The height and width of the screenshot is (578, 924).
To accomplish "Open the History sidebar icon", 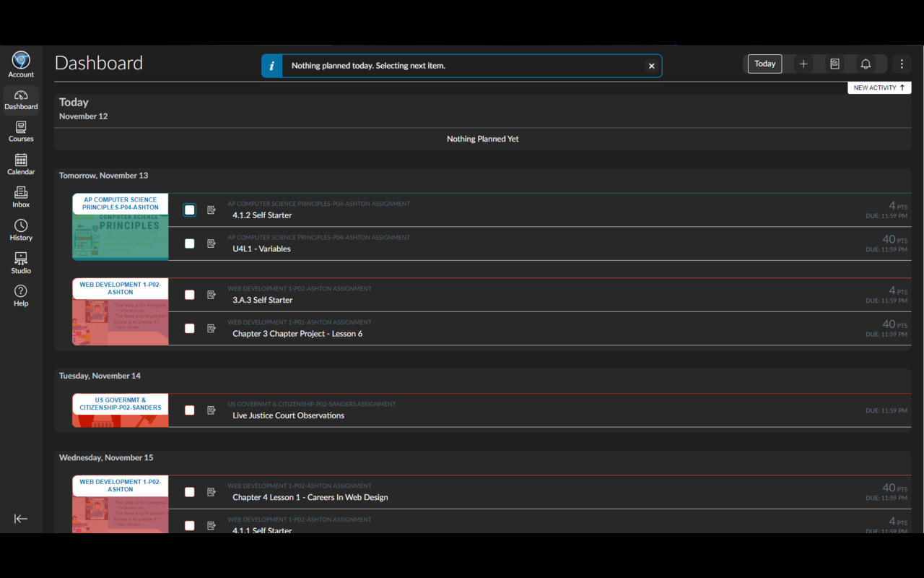I will click(21, 230).
